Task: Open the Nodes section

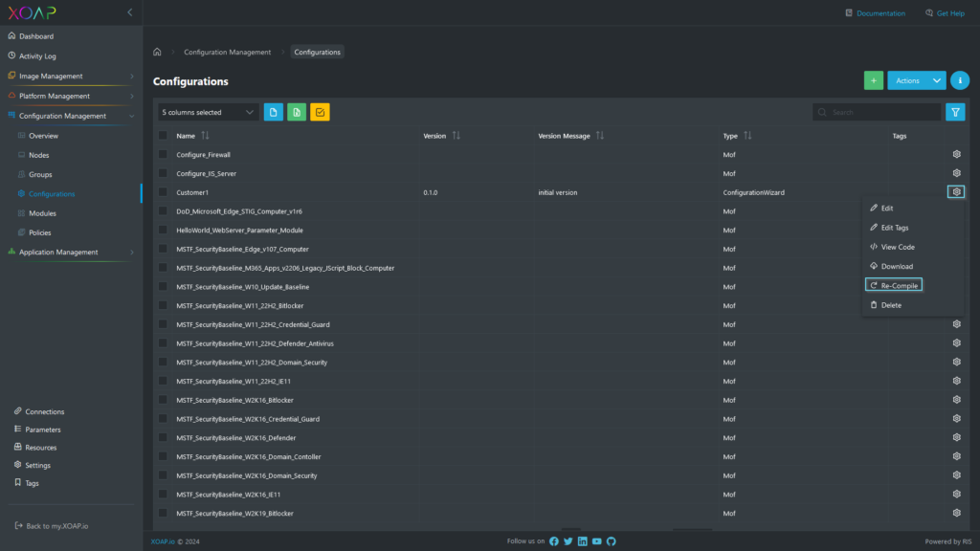Action: point(38,155)
